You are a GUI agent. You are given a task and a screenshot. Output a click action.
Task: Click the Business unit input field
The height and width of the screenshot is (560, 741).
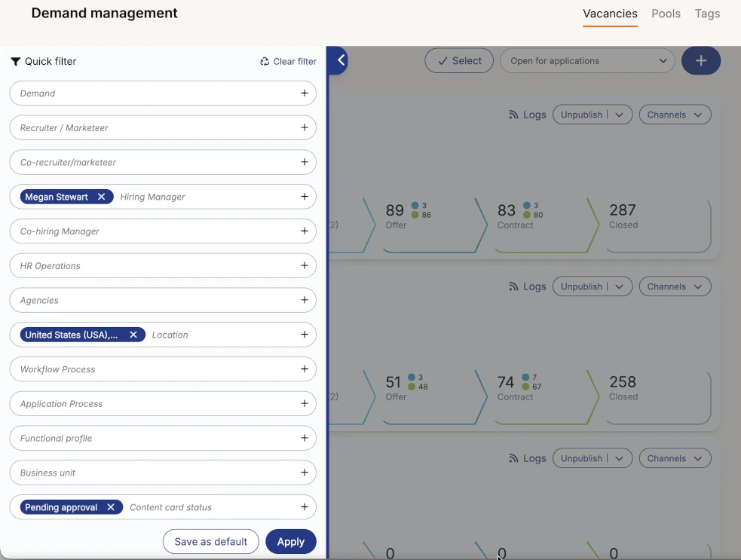click(163, 473)
